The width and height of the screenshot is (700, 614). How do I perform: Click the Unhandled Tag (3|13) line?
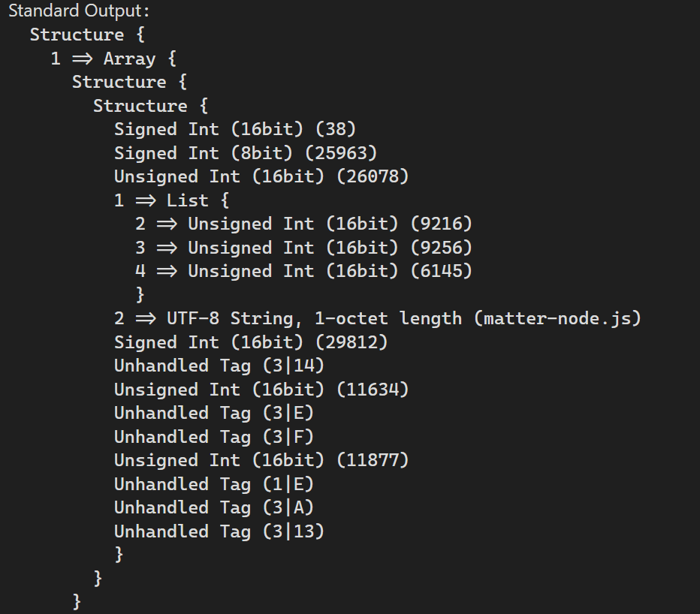219,531
